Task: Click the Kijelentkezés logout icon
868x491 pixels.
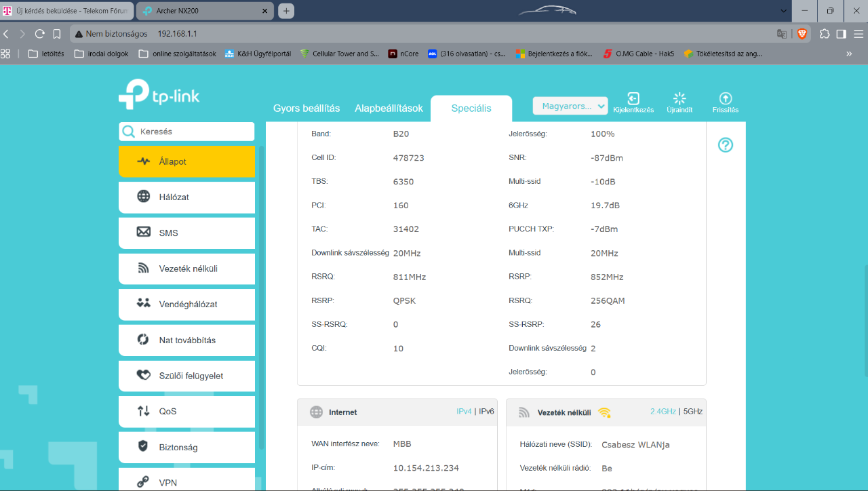Action: [x=633, y=99]
